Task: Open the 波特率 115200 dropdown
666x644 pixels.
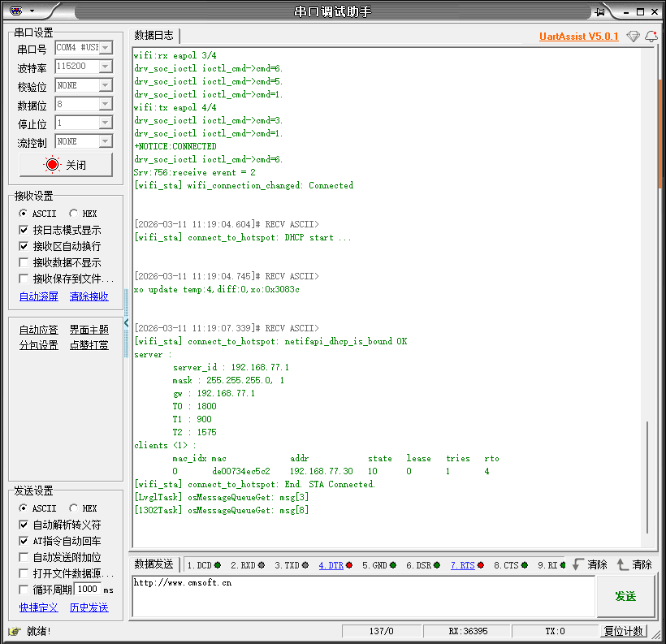Action: pos(106,67)
